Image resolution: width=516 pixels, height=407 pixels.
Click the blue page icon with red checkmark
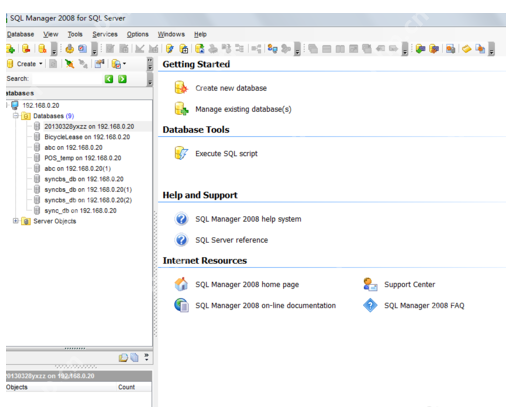(82, 49)
